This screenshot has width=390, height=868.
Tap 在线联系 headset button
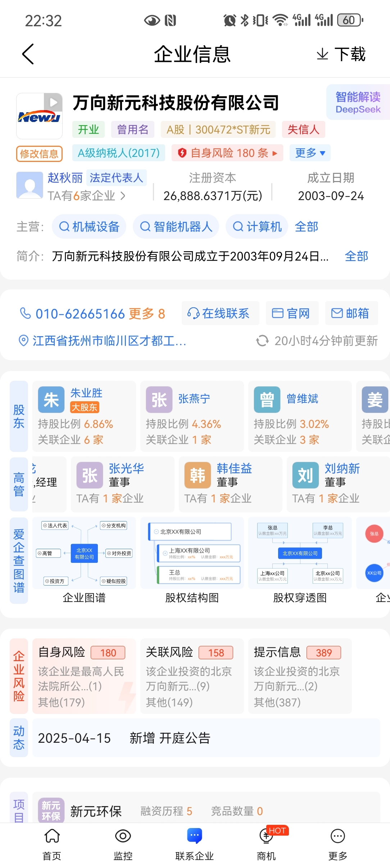tap(221, 313)
